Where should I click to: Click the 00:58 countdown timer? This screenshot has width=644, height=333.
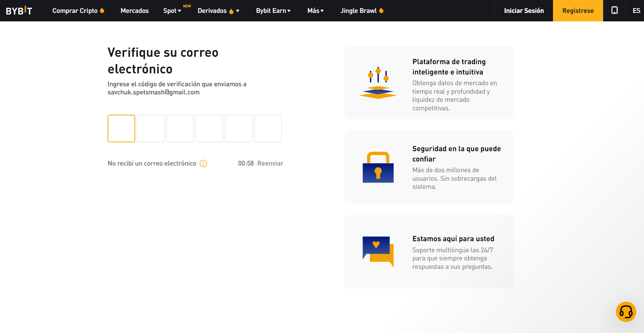(x=246, y=163)
